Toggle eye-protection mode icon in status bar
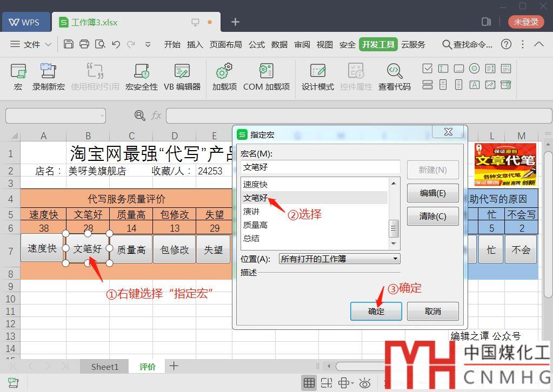 tap(365, 382)
